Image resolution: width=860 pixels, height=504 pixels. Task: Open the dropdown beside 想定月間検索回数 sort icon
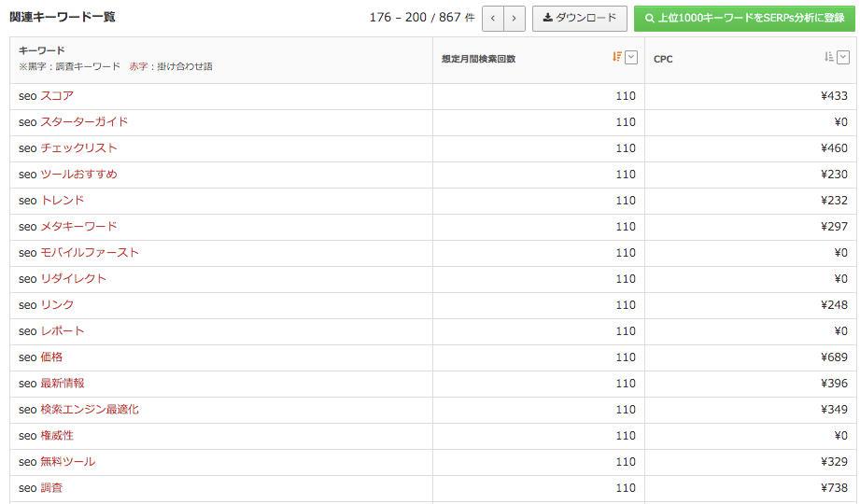[631, 57]
